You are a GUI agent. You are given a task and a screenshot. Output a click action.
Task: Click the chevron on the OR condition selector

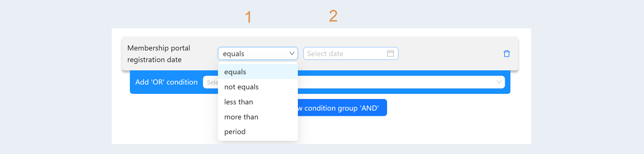pyautogui.click(x=499, y=82)
